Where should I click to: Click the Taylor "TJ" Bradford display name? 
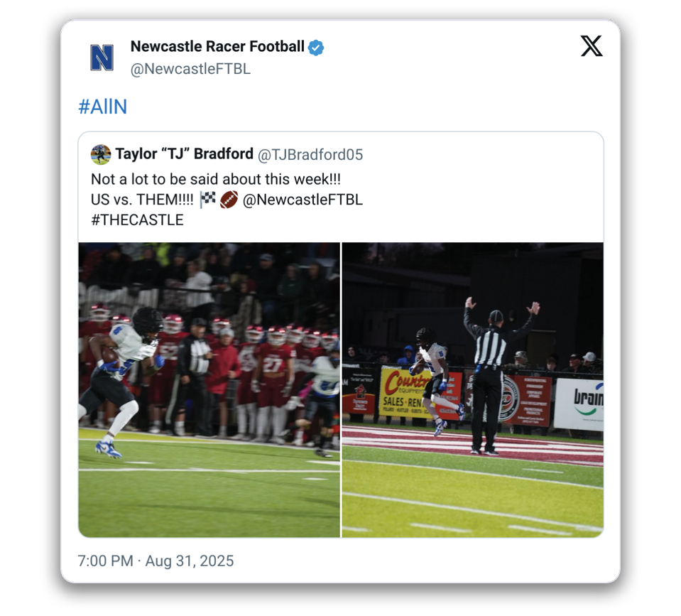point(184,154)
